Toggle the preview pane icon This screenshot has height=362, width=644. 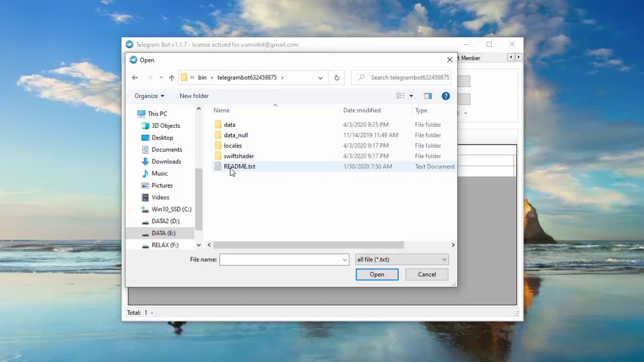tap(428, 96)
